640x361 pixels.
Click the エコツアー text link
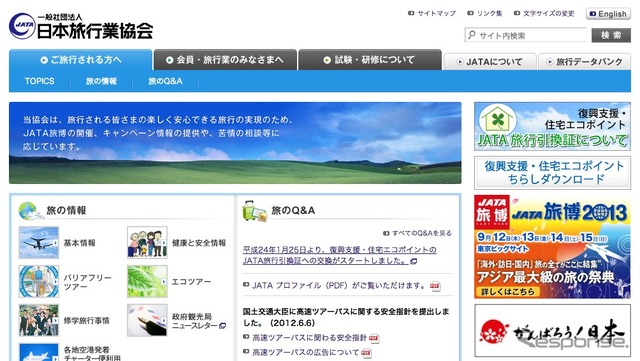191,282
